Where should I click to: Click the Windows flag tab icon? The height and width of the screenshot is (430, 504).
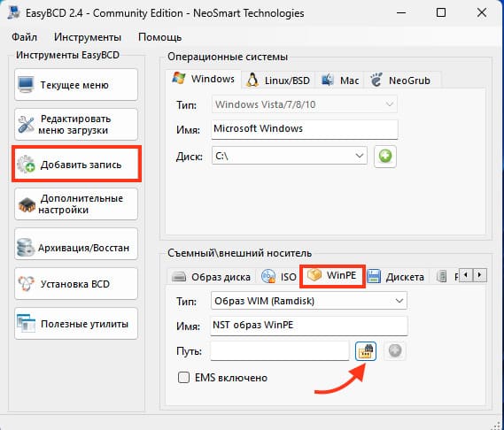(179, 78)
